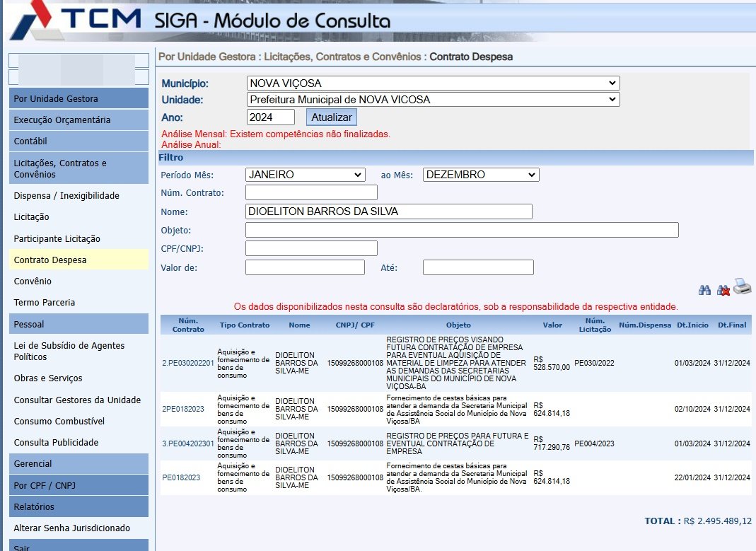Image resolution: width=756 pixels, height=551 pixels.
Task: Click the Atualizar button
Action: pyautogui.click(x=331, y=117)
